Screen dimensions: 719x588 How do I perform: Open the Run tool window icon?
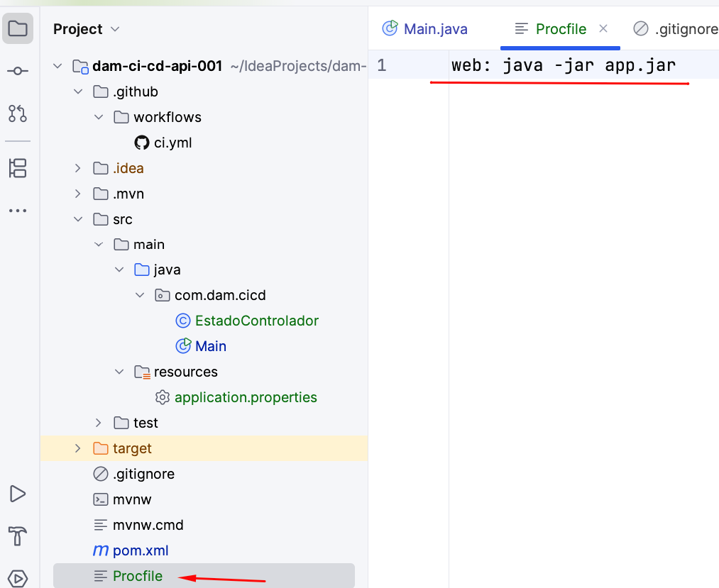18,494
